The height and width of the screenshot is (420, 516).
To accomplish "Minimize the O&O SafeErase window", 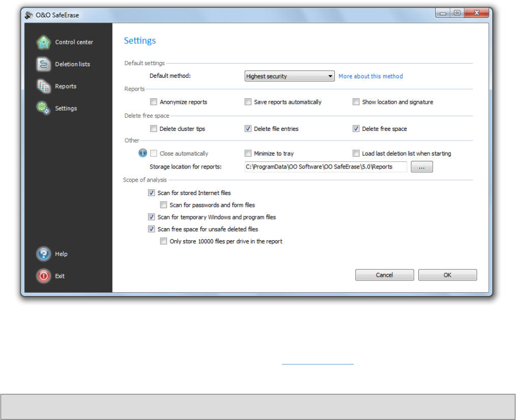I will [x=443, y=13].
